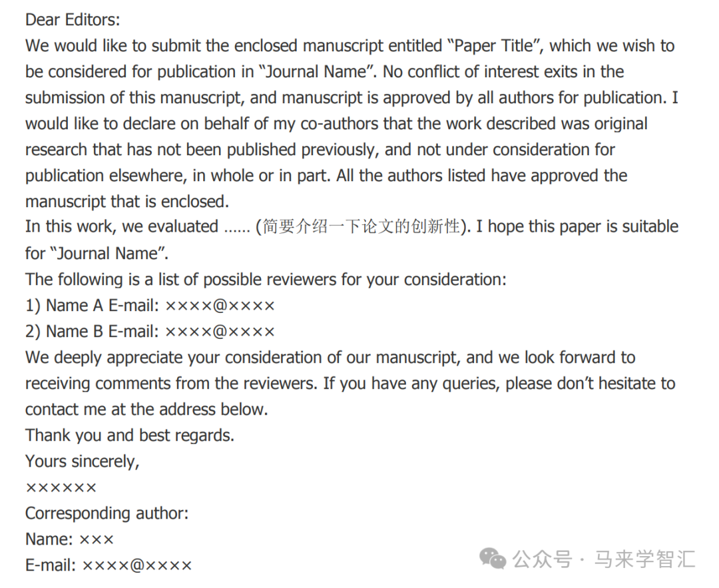Click the 公众号 watermark text
This screenshot has width=719, height=588.
pos(543,559)
